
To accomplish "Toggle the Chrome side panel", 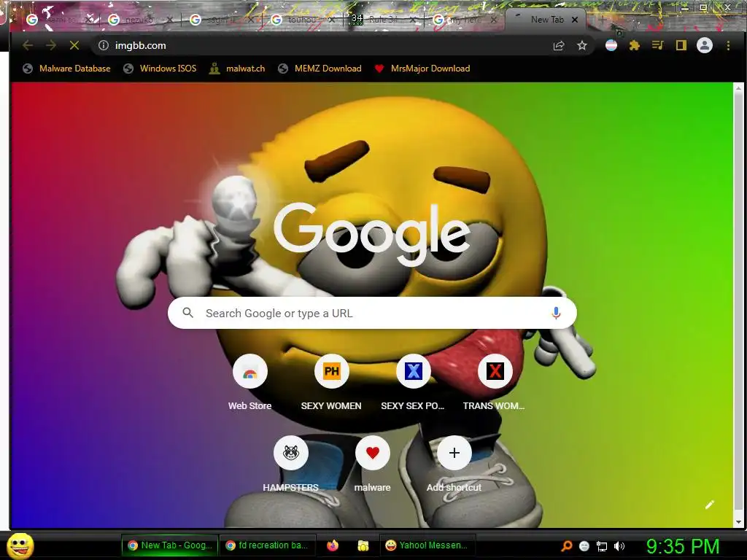I will click(681, 45).
